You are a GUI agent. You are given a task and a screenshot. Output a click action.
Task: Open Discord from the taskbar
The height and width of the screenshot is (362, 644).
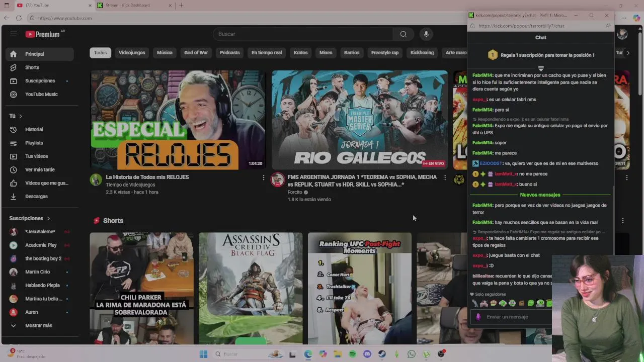point(367,354)
